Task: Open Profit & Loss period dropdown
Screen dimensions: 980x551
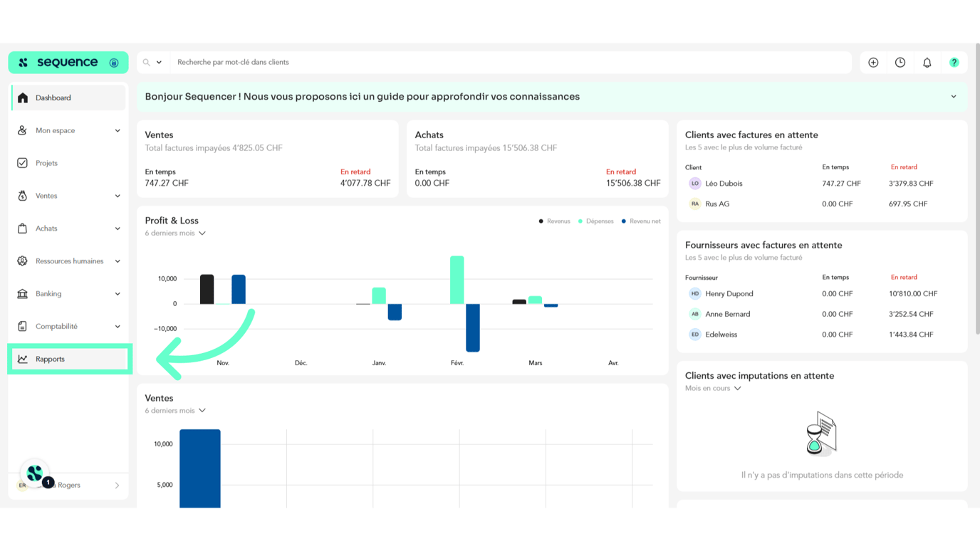Action: point(175,233)
